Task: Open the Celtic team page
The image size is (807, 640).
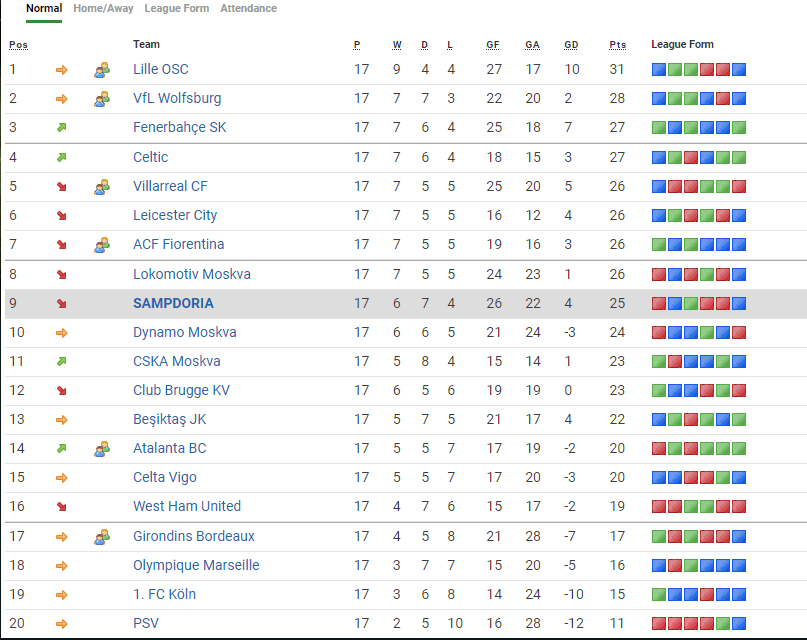Action: tap(150, 157)
